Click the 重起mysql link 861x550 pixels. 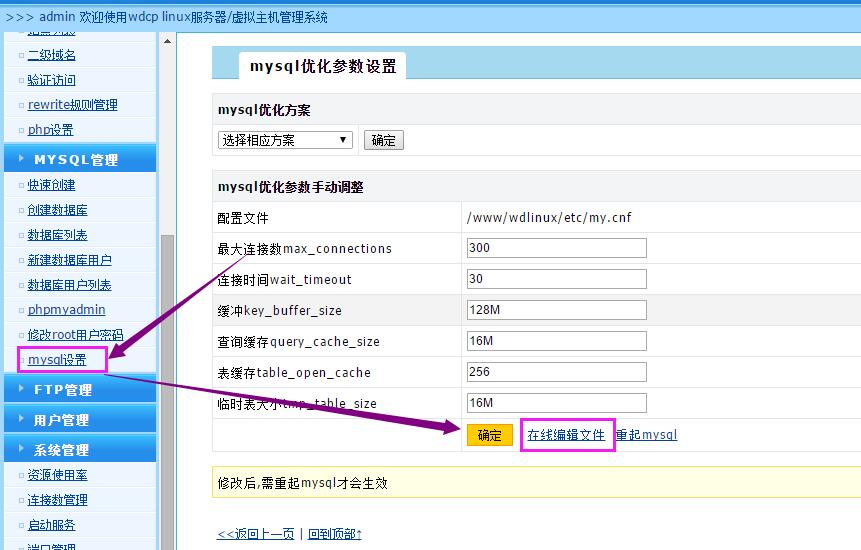647,435
